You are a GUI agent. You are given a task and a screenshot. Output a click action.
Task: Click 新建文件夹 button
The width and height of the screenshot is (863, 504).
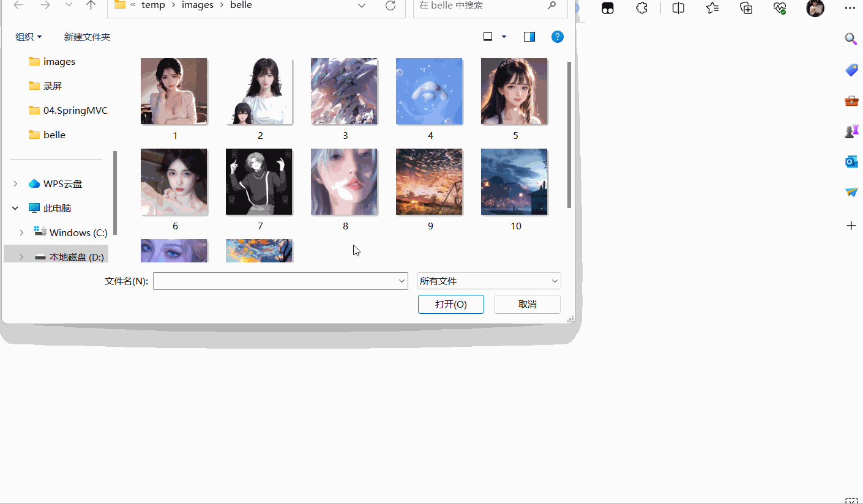(87, 37)
